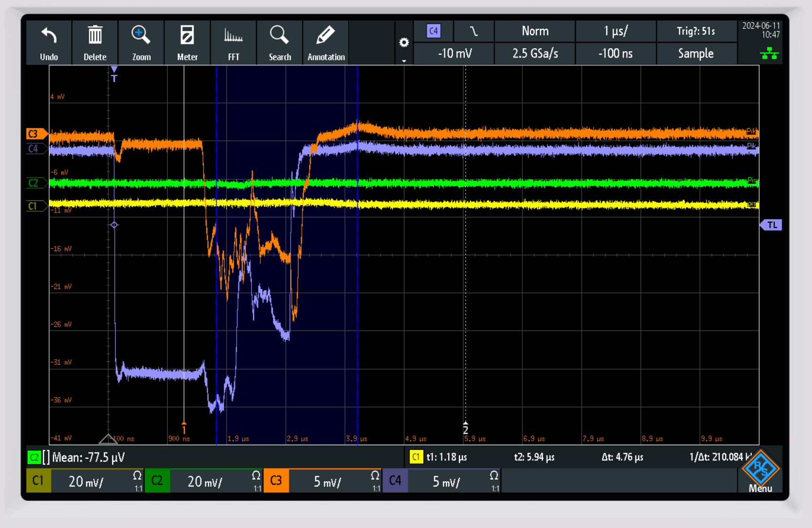Open the C4 trigger source setting
Image resolution: width=812 pixels, height=528 pixels.
[x=433, y=31]
